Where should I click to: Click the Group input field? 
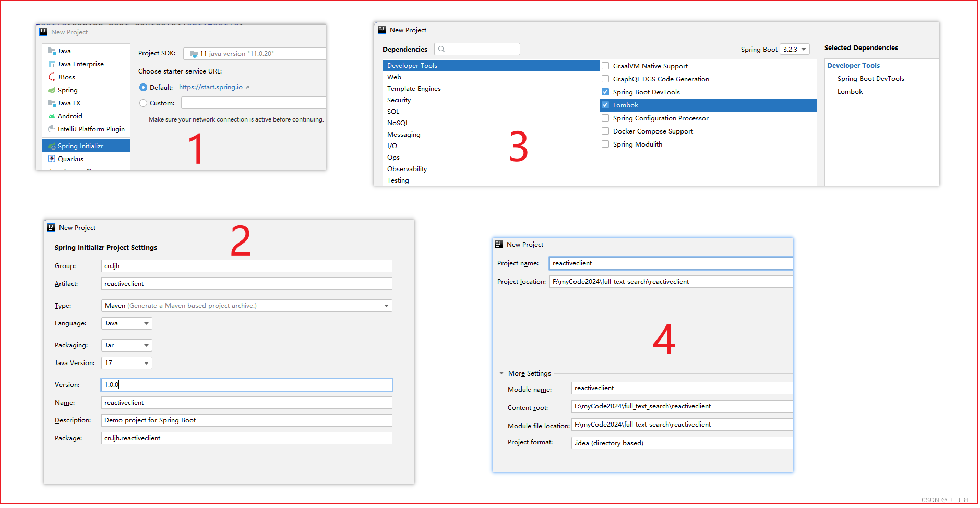[246, 266]
